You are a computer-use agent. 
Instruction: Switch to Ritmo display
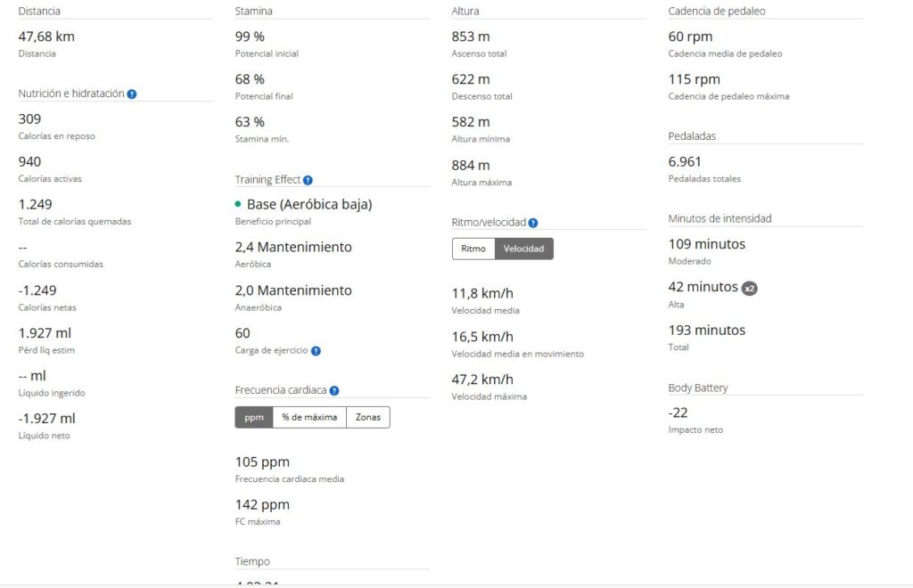(473, 249)
